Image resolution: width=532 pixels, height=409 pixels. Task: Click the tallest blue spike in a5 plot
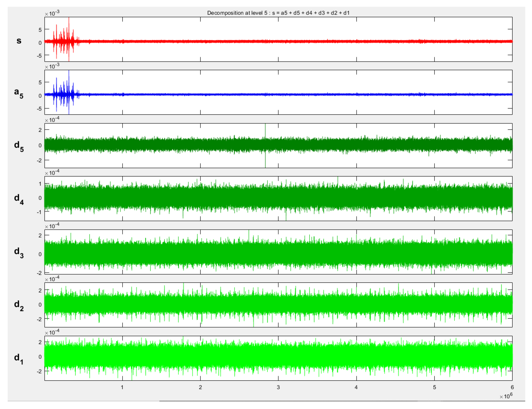69,92
